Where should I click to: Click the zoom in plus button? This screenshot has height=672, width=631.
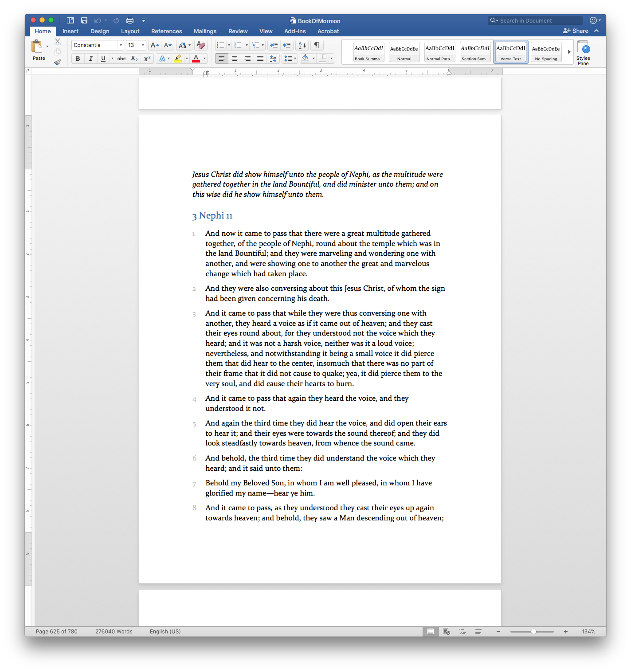(x=566, y=632)
